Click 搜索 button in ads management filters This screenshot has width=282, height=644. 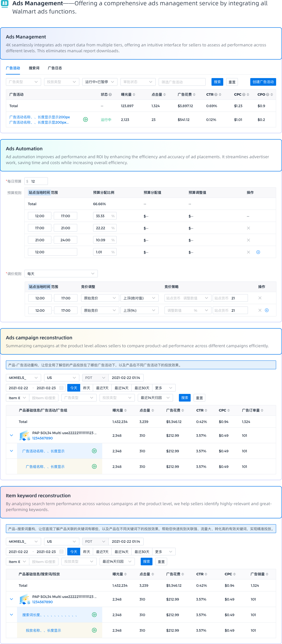point(217,82)
